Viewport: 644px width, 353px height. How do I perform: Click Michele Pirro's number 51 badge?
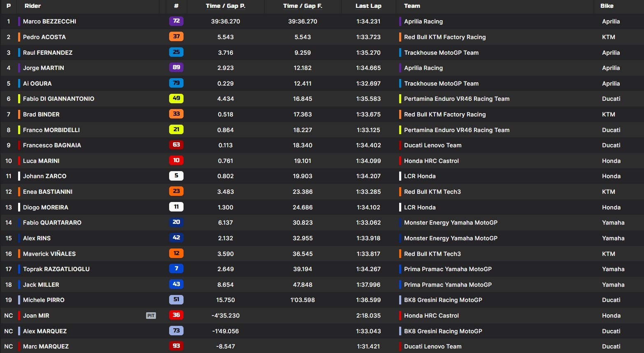(176, 300)
